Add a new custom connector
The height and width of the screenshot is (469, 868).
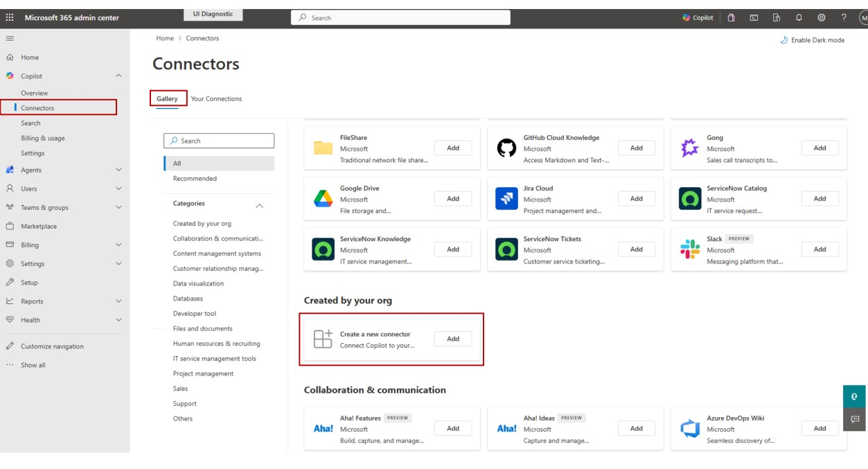click(x=453, y=339)
